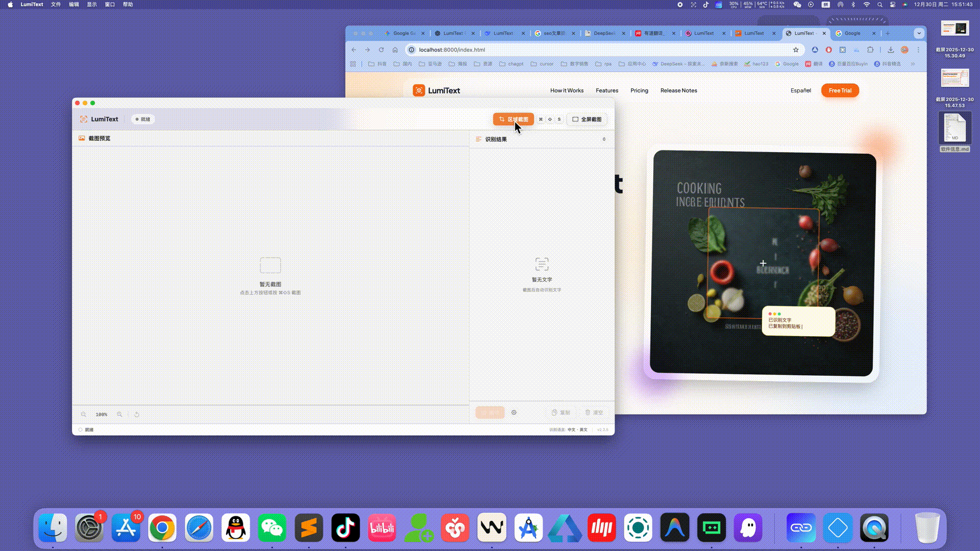980x551 pixels.
Task: Switch to the 有道翻译 browser tab
Action: (x=654, y=33)
